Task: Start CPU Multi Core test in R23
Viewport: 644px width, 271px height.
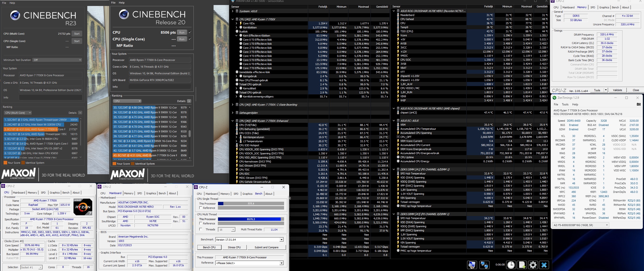Action: coord(77,34)
